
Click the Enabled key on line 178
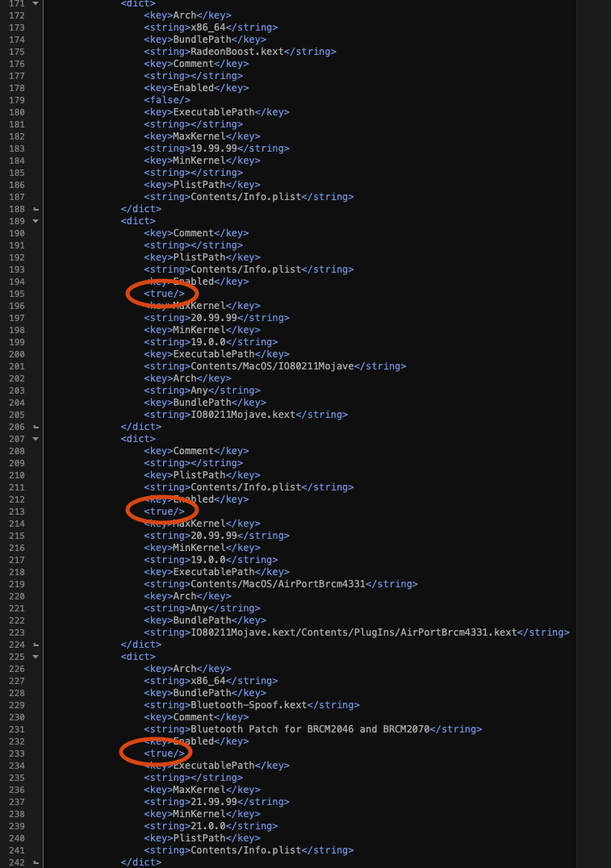(196, 88)
